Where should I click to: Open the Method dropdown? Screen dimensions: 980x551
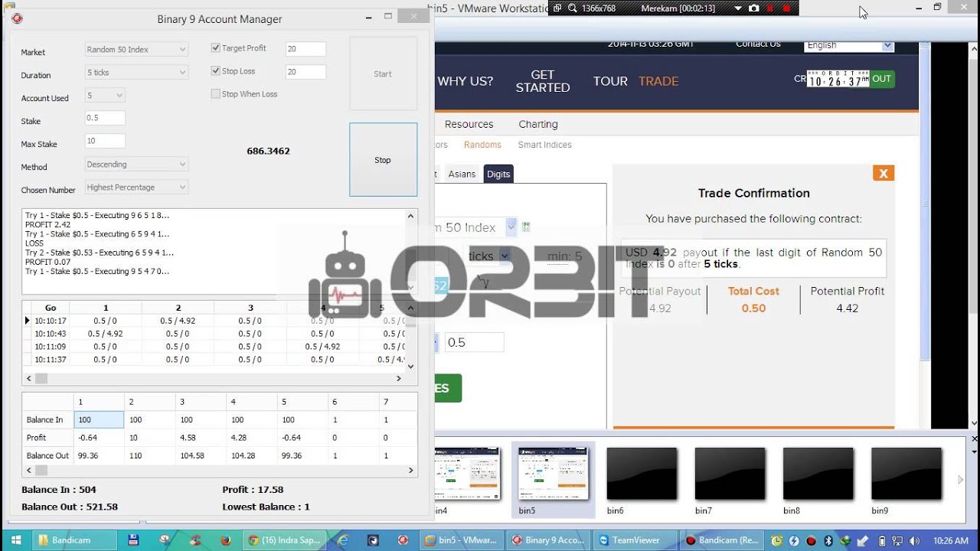tap(136, 164)
